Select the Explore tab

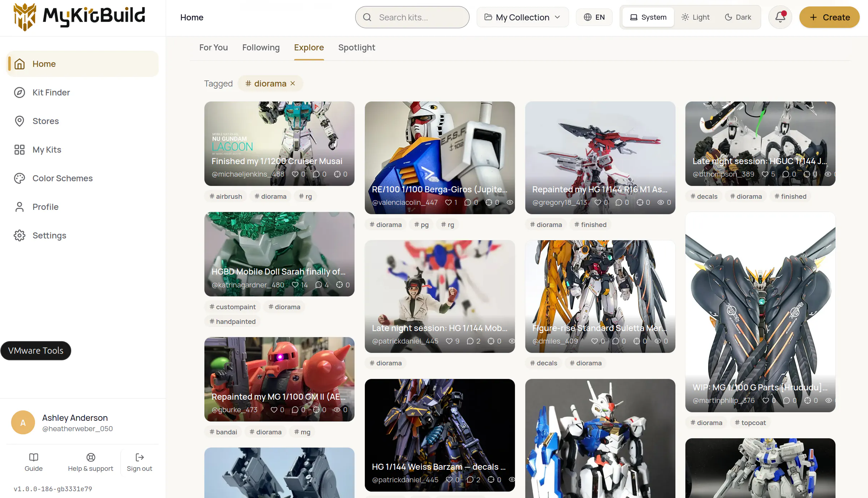pyautogui.click(x=309, y=48)
